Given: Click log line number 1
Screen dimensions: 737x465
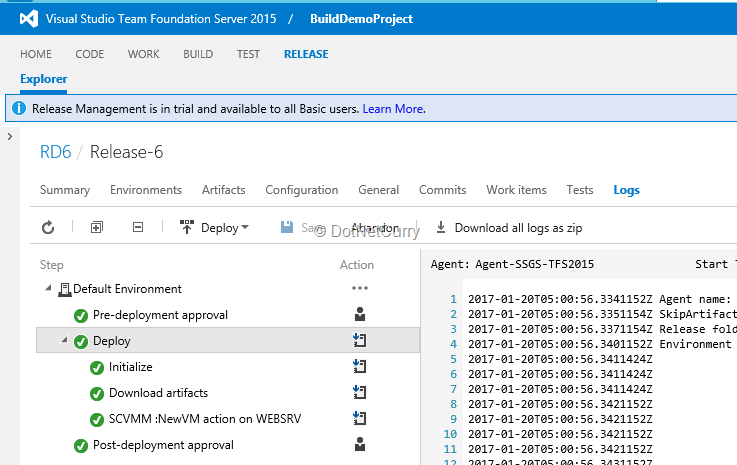Looking at the screenshot, I should click(x=453, y=299).
